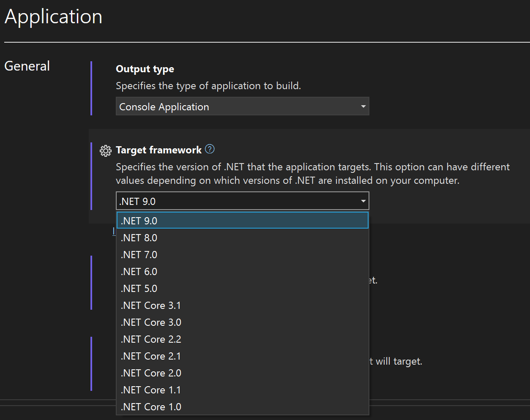The width and height of the screenshot is (530, 420).
Task: Select .NET 8.0 from the list
Action: pos(243,237)
